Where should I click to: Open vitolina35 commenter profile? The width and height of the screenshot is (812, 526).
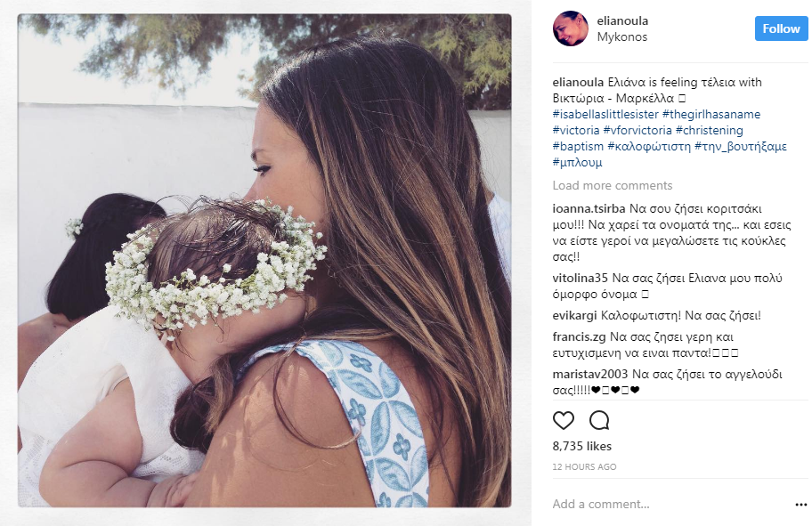click(x=580, y=278)
